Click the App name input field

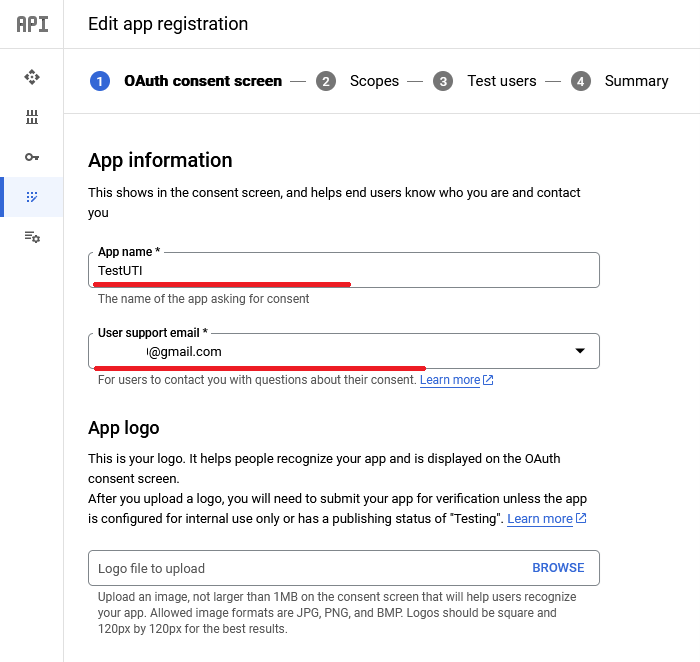(x=344, y=271)
